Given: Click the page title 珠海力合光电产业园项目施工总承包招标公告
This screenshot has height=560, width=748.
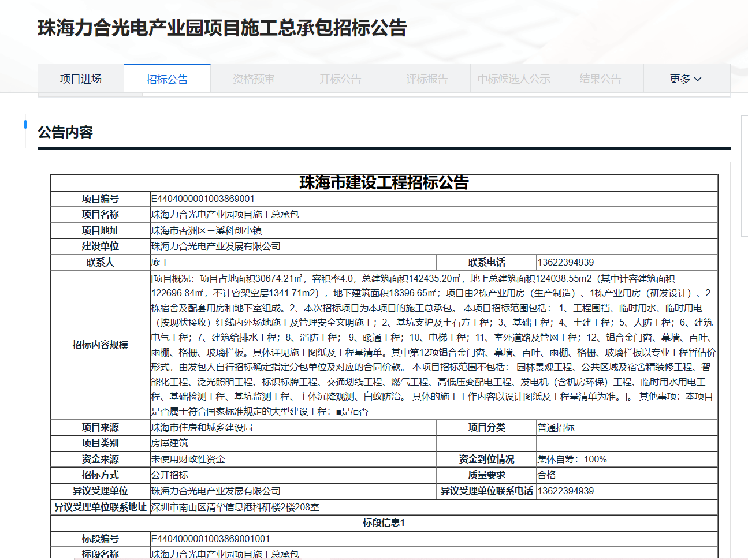Looking at the screenshot, I should tap(222, 28).
